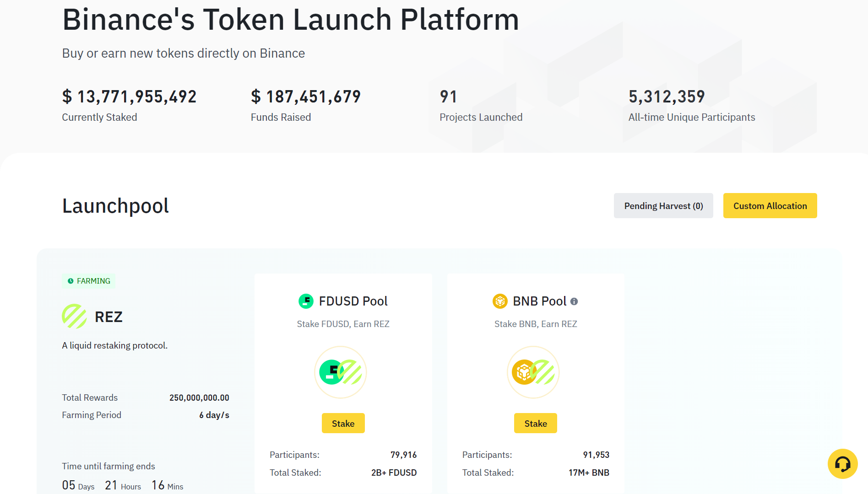Click the 6 day/s farming period value

(x=214, y=415)
